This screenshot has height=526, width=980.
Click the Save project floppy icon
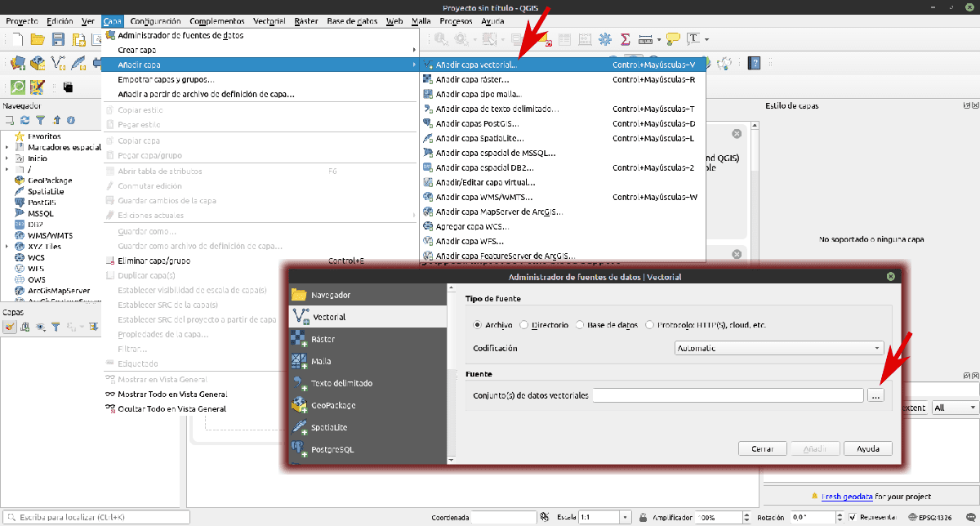coord(58,39)
